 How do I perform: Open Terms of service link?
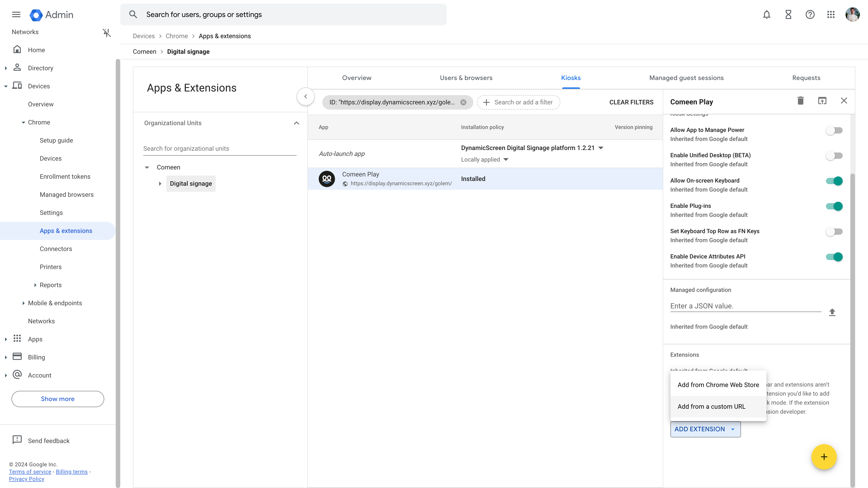tap(30, 472)
